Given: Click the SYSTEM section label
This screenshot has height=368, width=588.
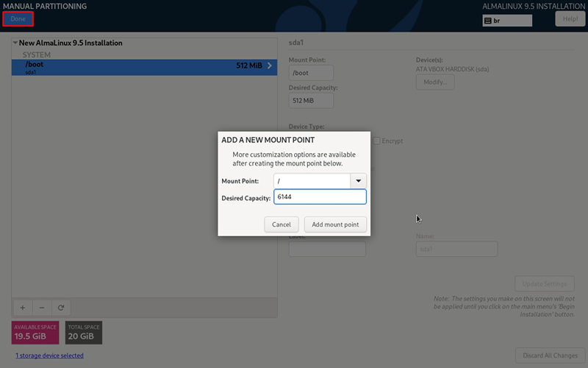Looking at the screenshot, I should tap(36, 54).
